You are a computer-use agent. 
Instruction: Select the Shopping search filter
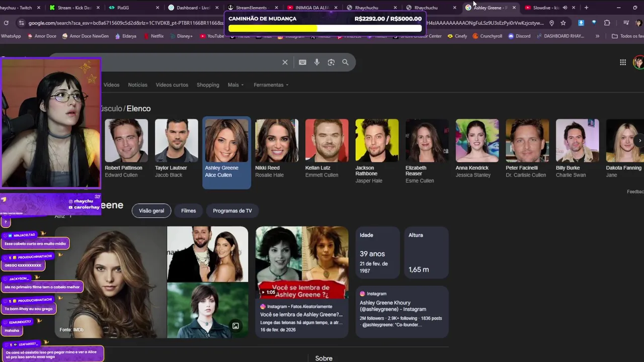point(208,85)
